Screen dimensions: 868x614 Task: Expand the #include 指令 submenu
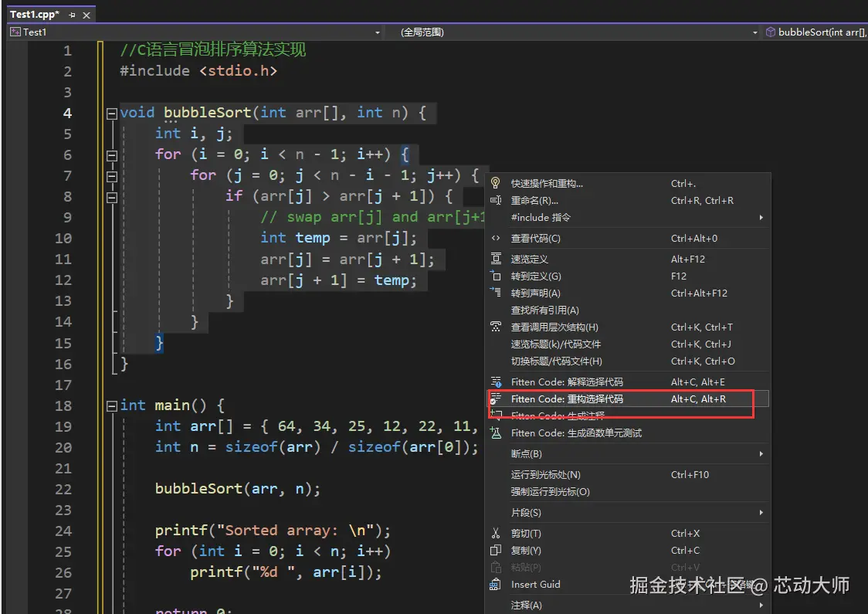coord(629,218)
